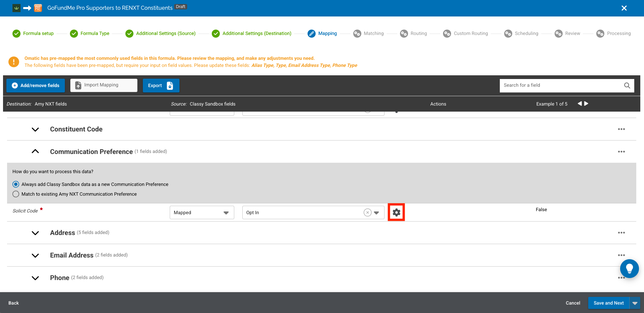Show next example with right arrow
This screenshot has width=644, height=313.
[586, 104]
